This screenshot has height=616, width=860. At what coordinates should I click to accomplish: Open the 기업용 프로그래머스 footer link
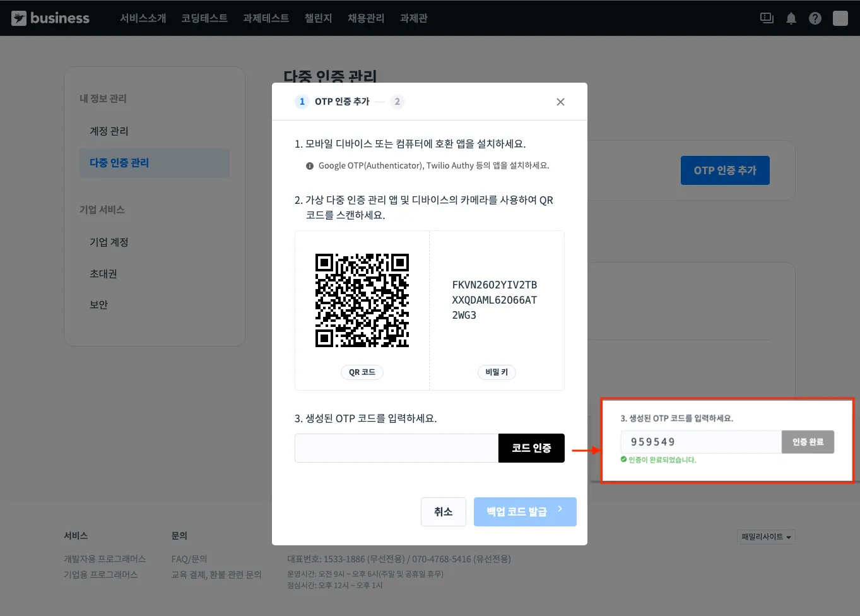[x=101, y=575]
